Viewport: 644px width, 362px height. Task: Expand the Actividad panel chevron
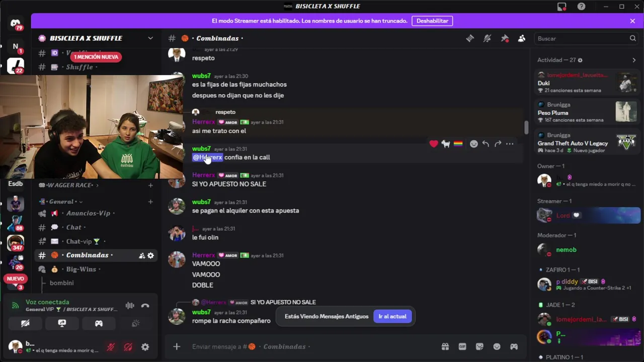[634, 60]
